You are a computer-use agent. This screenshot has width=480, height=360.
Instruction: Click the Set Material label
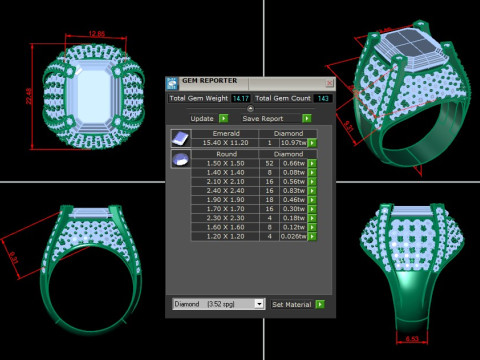point(292,304)
